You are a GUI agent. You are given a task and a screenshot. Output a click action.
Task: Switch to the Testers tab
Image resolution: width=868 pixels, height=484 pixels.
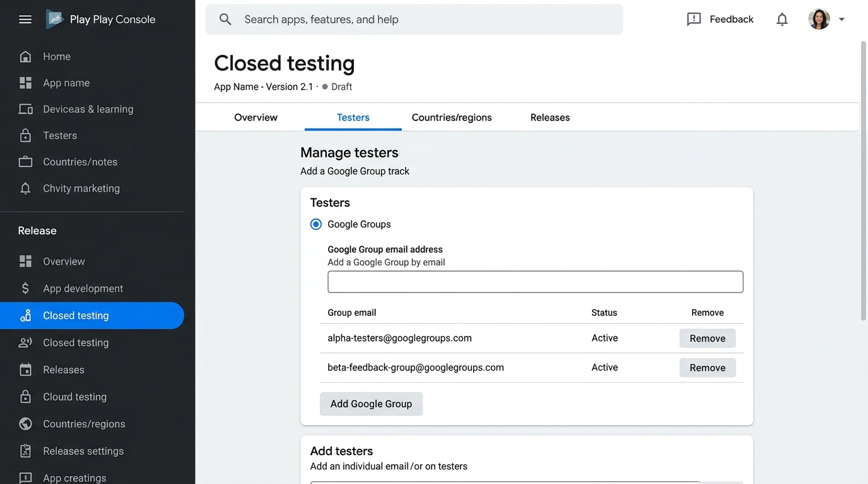click(x=353, y=118)
